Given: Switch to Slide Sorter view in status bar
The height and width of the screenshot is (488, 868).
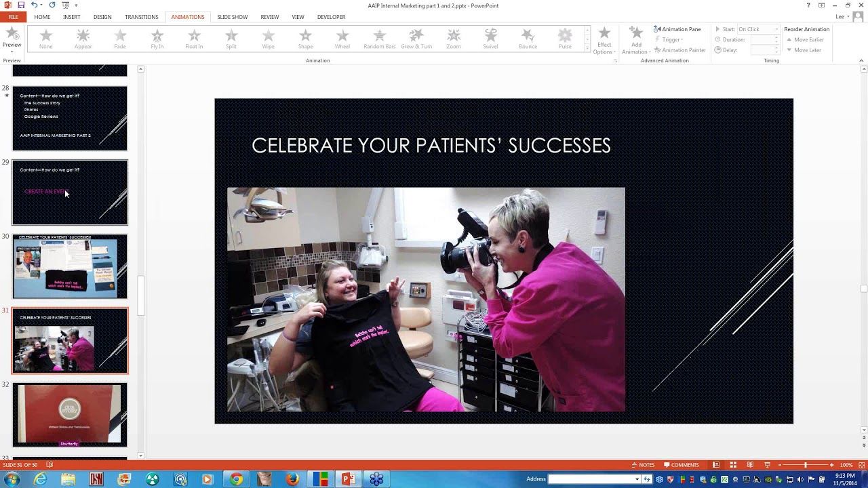Looking at the screenshot, I should 733,465.
